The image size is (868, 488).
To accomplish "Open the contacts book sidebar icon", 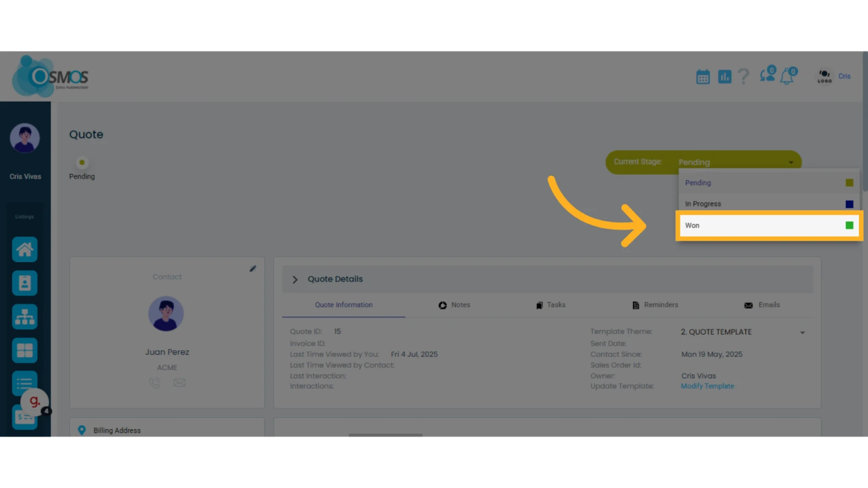I will pyautogui.click(x=25, y=283).
